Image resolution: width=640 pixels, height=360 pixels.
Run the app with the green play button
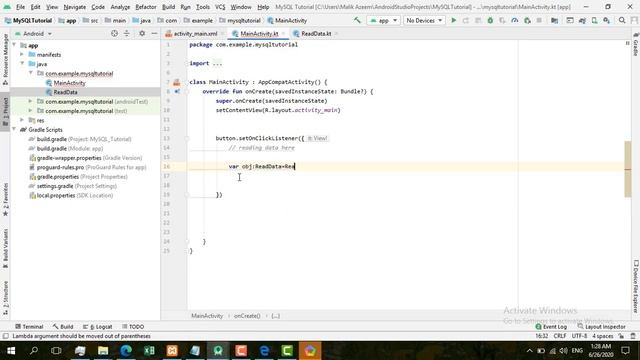[x=453, y=20]
